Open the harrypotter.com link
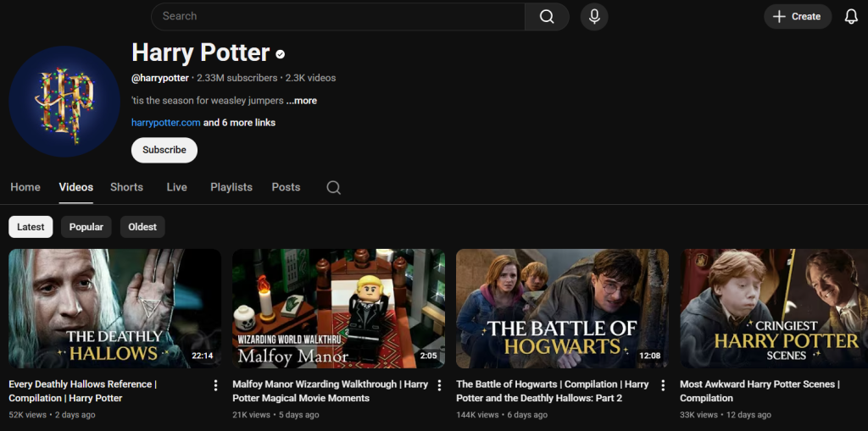This screenshot has width=868, height=431. pos(166,122)
